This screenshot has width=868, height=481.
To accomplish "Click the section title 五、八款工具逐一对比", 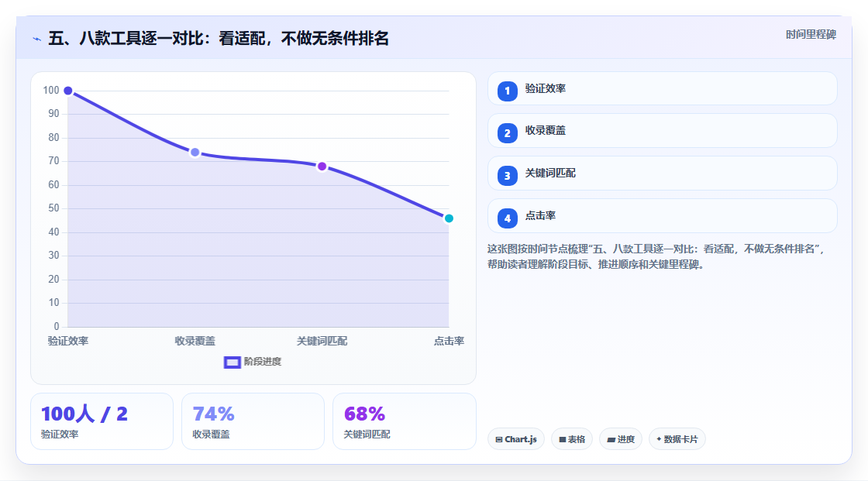I will (219, 39).
